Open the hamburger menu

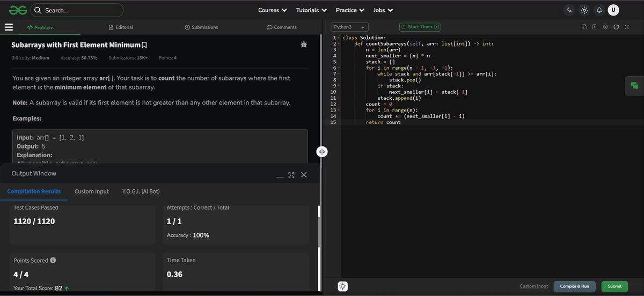(x=9, y=27)
